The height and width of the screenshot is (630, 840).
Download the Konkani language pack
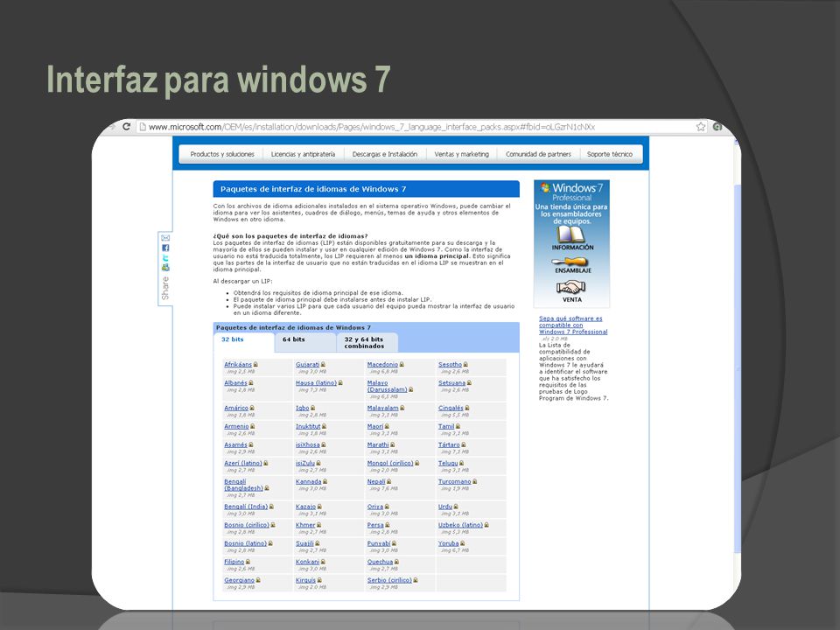click(307, 562)
